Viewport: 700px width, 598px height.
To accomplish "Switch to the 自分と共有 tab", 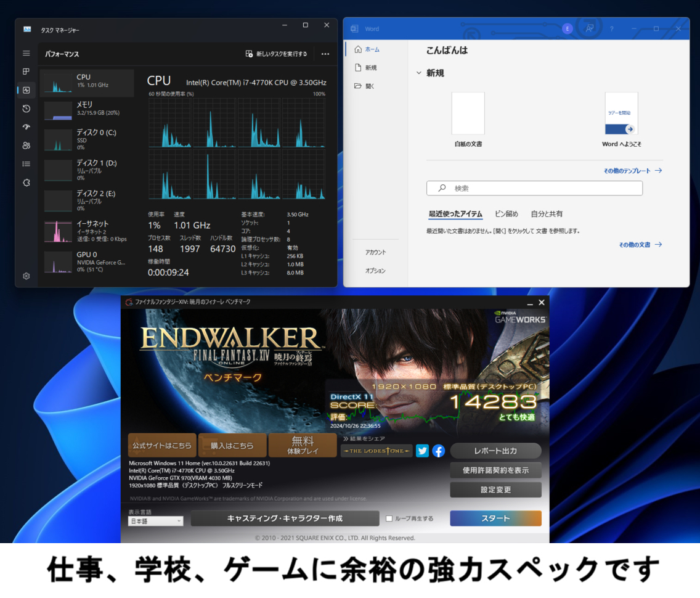I will pos(547,214).
